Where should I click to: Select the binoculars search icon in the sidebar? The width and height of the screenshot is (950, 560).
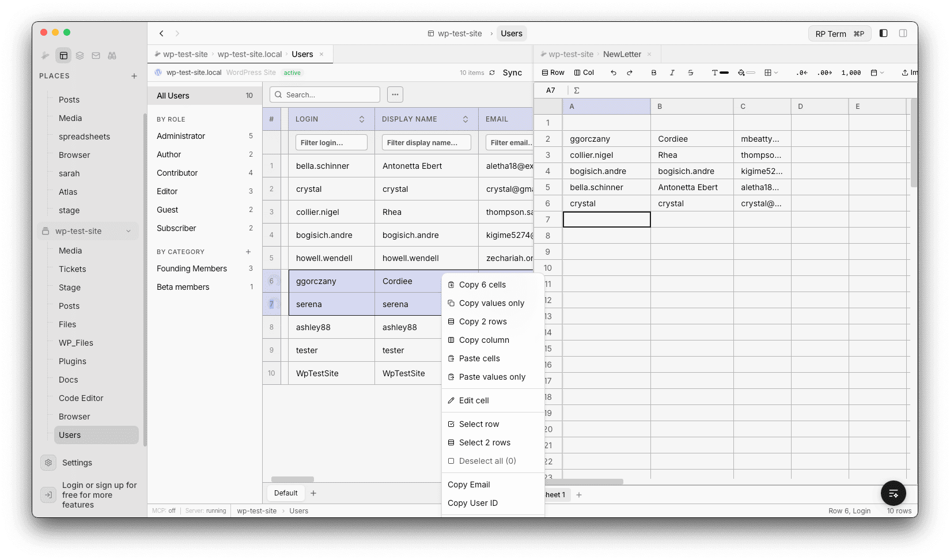[x=112, y=55]
